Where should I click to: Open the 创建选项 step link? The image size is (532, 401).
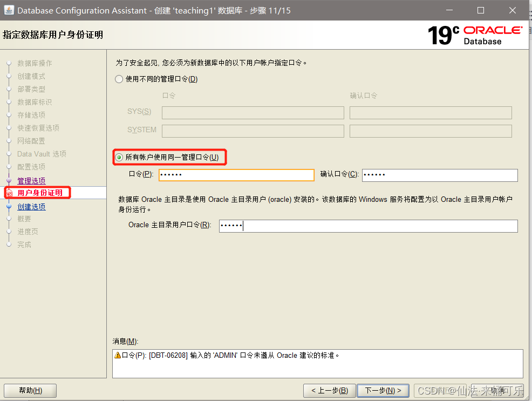pyautogui.click(x=31, y=207)
